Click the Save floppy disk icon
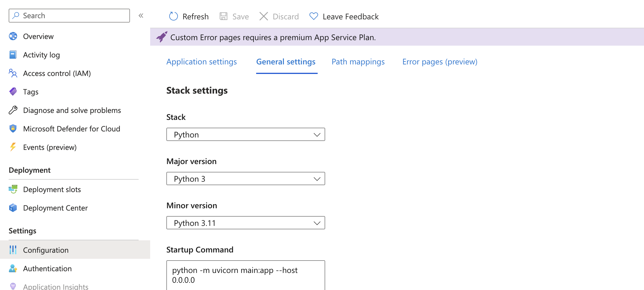 (x=224, y=16)
